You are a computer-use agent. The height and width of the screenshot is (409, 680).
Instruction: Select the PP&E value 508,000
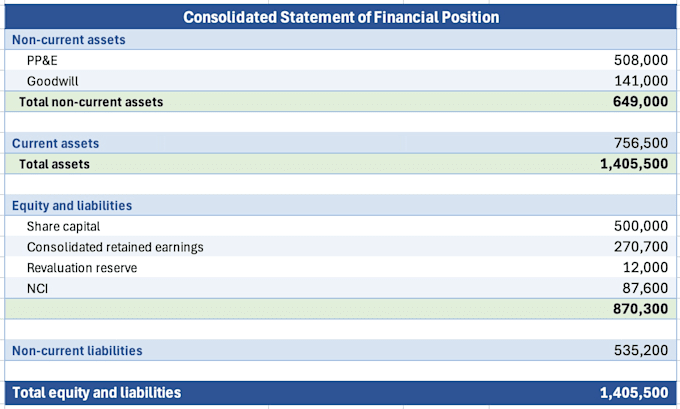[x=641, y=60]
